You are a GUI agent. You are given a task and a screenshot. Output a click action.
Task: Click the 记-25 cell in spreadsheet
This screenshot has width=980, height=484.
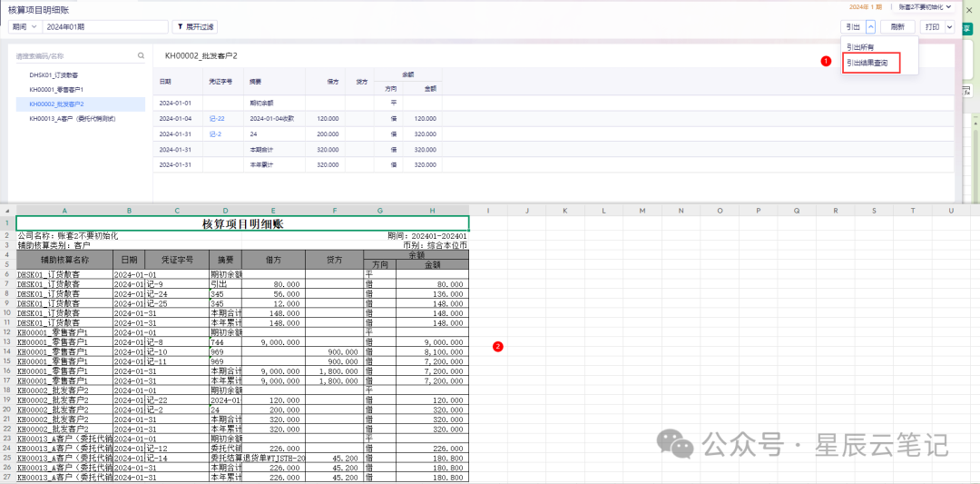(177, 303)
